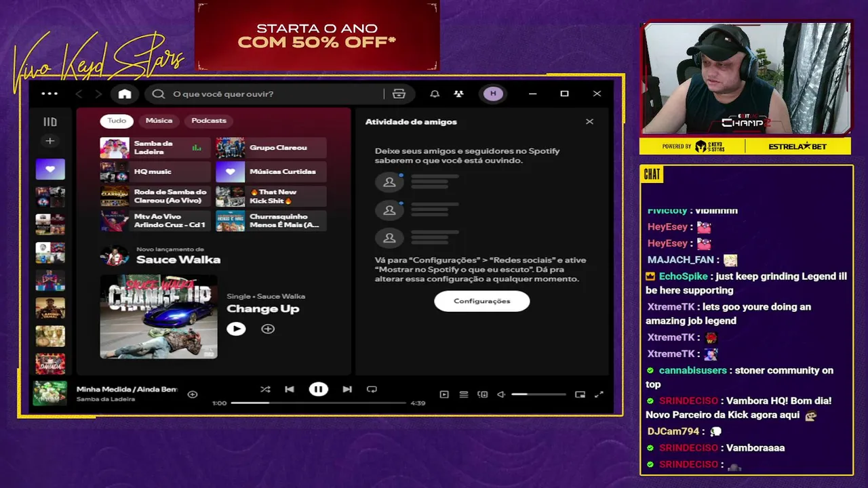Open the miniplayer icon
868x488 pixels.
[x=580, y=394]
